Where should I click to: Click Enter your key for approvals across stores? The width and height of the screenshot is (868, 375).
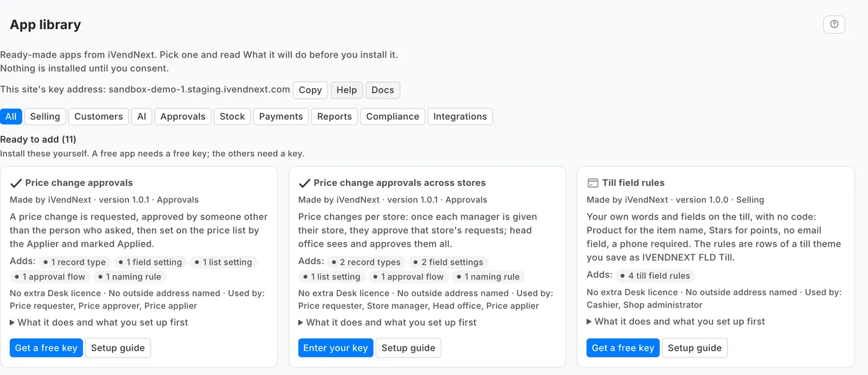pyautogui.click(x=335, y=348)
